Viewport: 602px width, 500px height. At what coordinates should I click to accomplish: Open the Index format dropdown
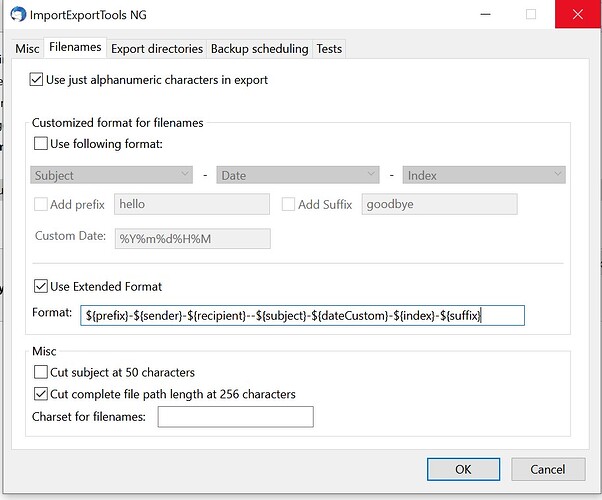[484, 175]
